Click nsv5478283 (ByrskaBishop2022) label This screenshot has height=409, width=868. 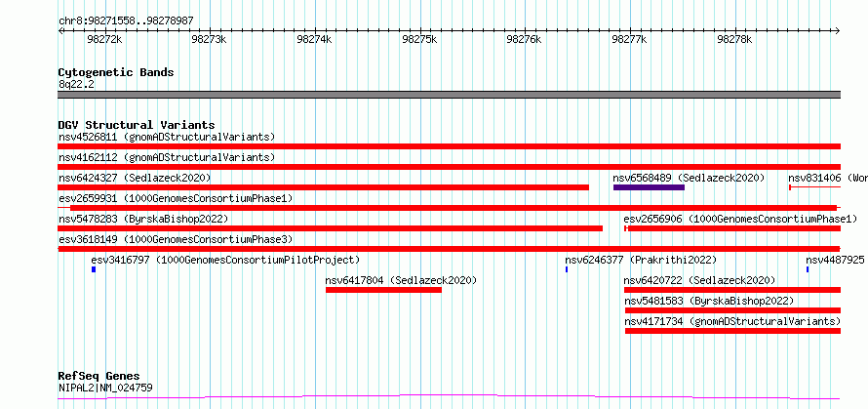coord(143,219)
